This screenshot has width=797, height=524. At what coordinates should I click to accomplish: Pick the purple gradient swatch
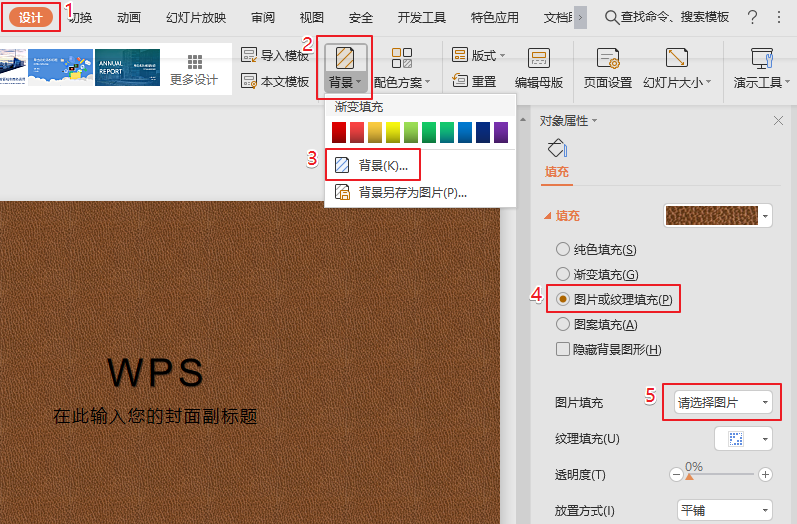pos(501,132)
